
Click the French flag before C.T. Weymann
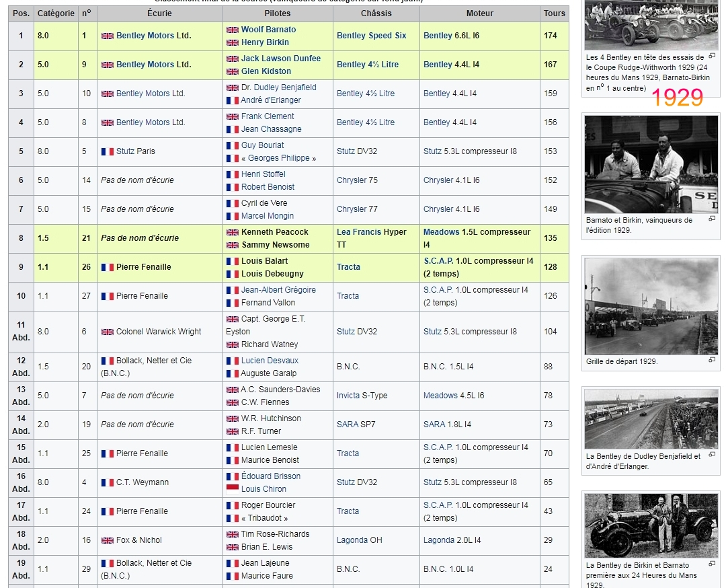point(108,482)
